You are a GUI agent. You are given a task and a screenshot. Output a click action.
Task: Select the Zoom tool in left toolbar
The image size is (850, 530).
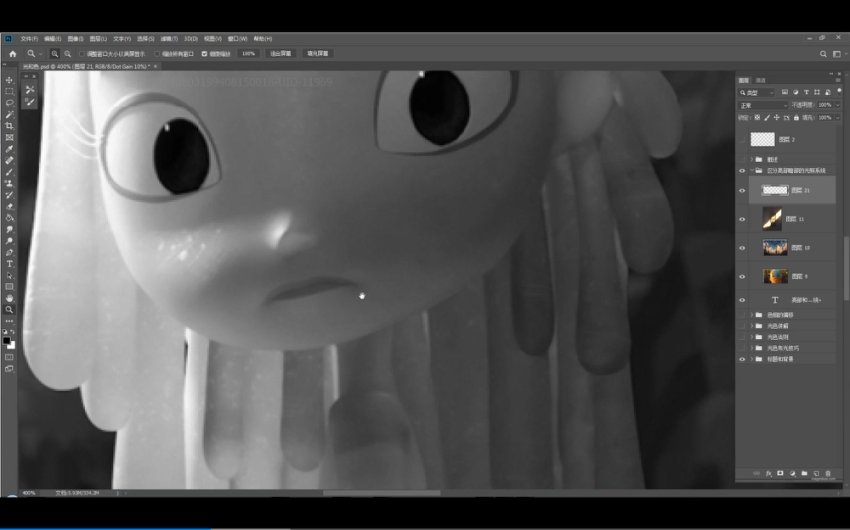point(9,309)
